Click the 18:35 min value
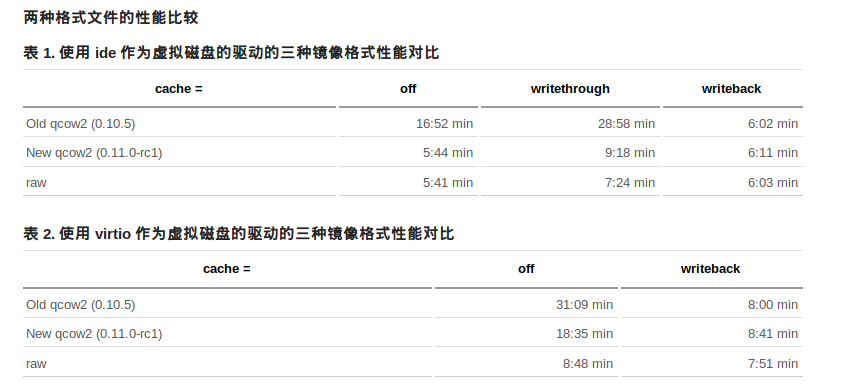Image resolution: width=844 pixels, height=391 pixels. coord(584,334)
